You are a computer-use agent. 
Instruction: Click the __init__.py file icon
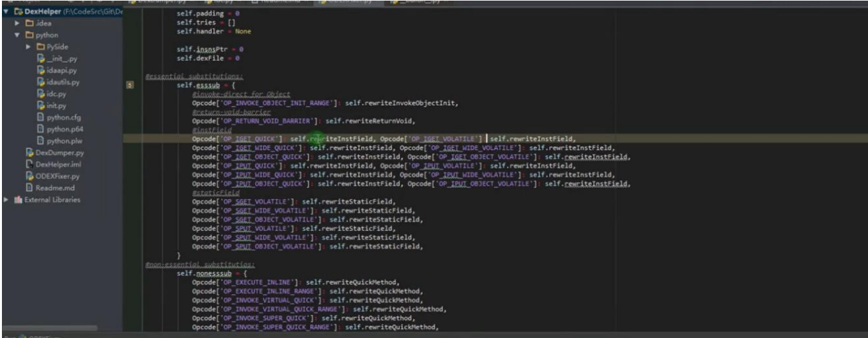[40, 59]
